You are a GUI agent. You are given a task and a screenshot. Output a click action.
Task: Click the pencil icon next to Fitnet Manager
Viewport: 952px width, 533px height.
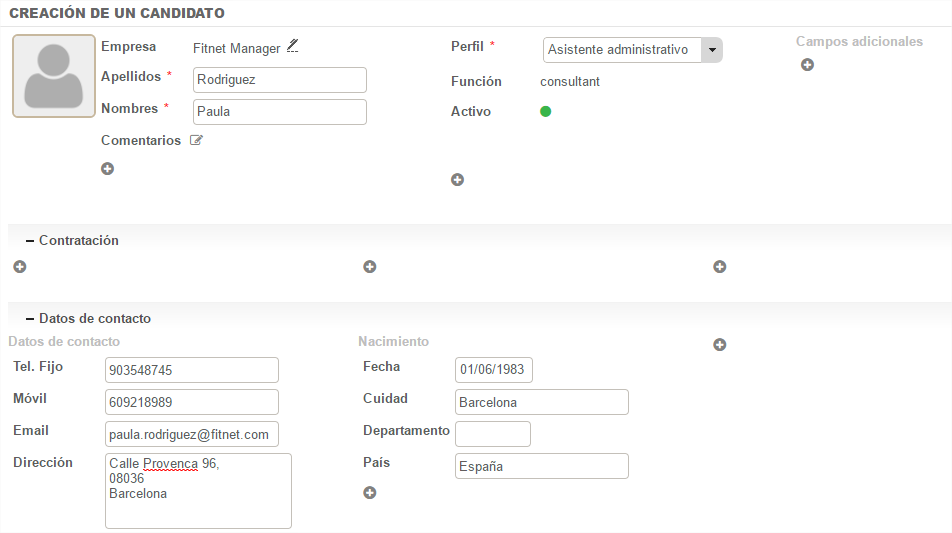pos(292,46)
